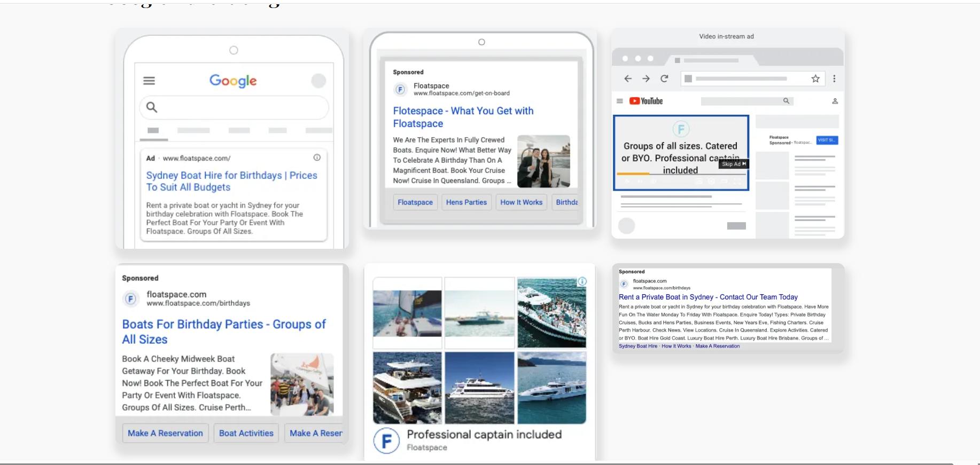This screenshot has width=980, height=465.
Task: Open 'Rent a Private Boat in Sydney' headline
Action: tap(708, 297)
